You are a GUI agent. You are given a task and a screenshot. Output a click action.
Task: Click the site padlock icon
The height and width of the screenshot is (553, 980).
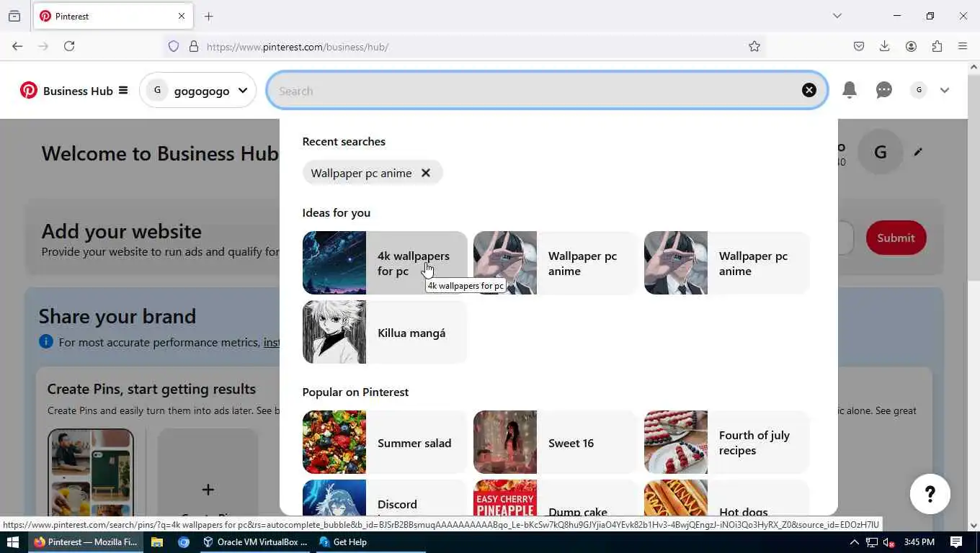194,46
